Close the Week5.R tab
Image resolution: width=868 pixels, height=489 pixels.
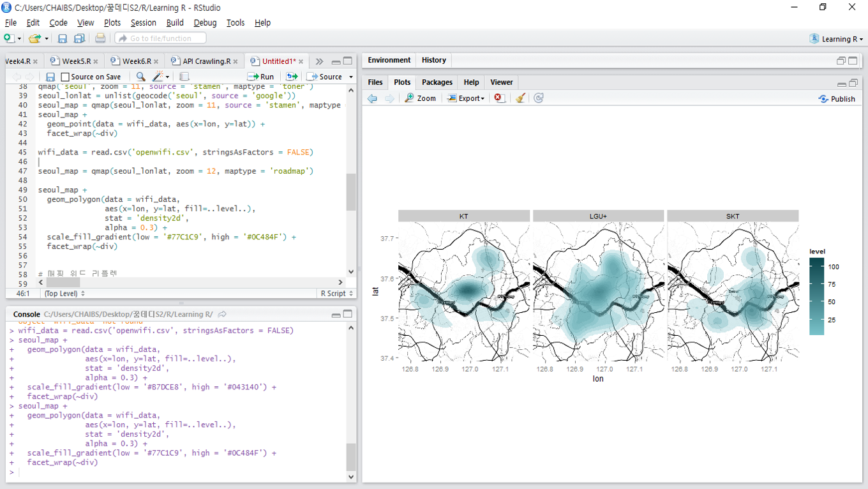coord(96,62)
